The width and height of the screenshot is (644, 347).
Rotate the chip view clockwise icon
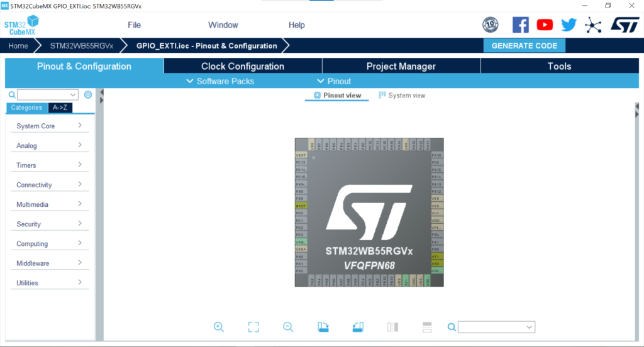(323, 327)
